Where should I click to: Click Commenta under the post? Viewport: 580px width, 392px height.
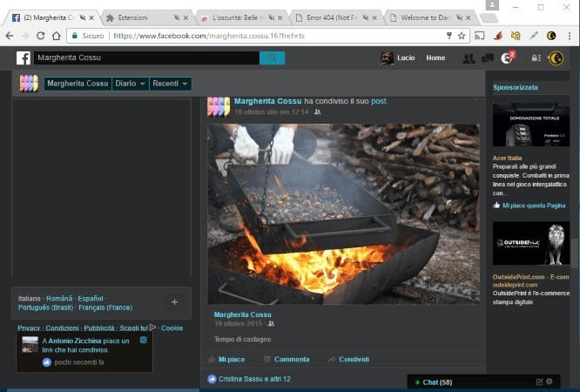coord(286,359)
